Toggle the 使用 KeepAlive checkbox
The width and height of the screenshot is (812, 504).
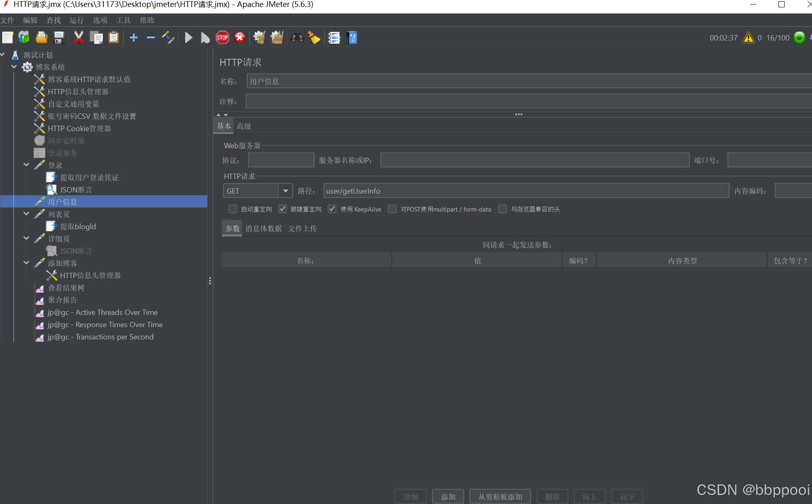click(x=332, y=209)
